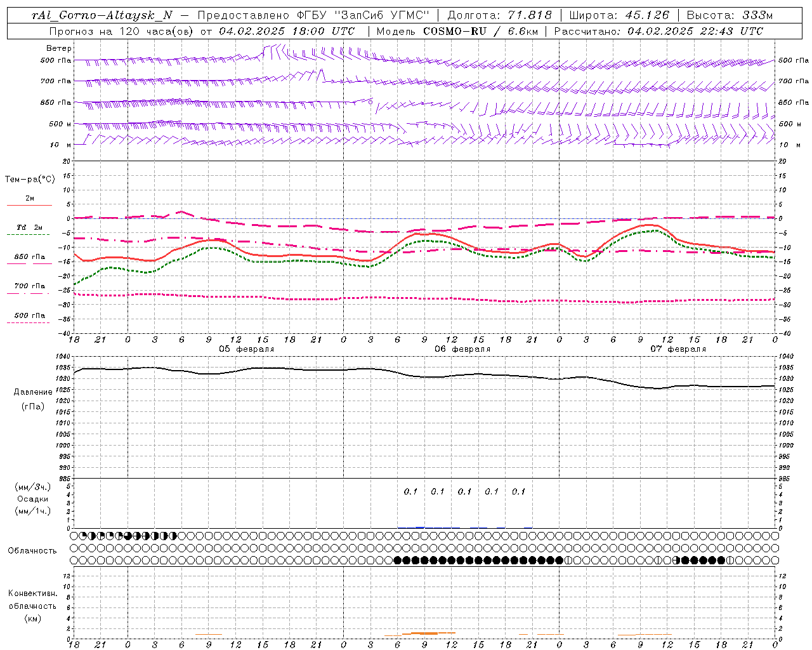Click the Тем-ра(°C) temperature panel title

[30, 180]
